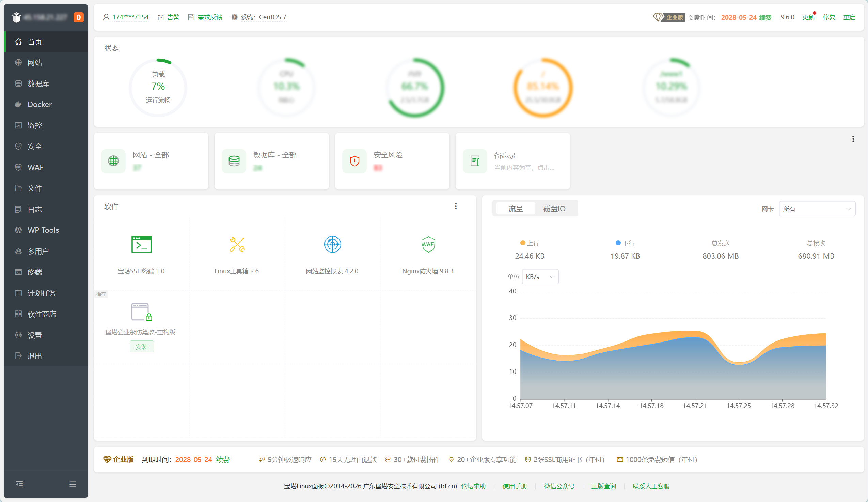The width and height of the screenshot is (868, 502).
Task: Open WP Tools in the sidebar
Action: click(x=46, y=230)
